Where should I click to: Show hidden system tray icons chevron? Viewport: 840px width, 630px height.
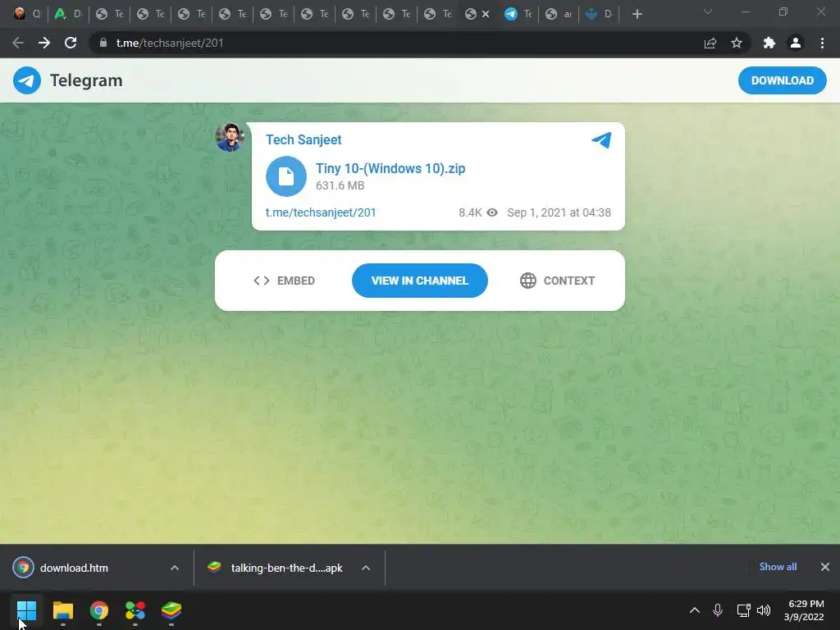[695, 610]
